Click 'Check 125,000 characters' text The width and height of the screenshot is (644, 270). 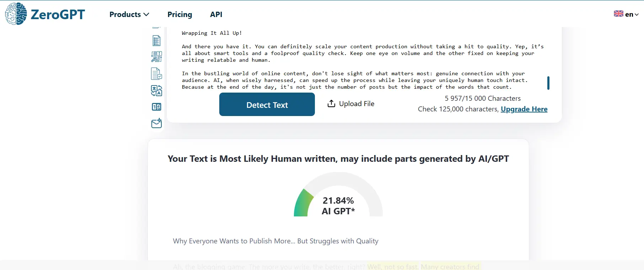(x=458, y=109)
